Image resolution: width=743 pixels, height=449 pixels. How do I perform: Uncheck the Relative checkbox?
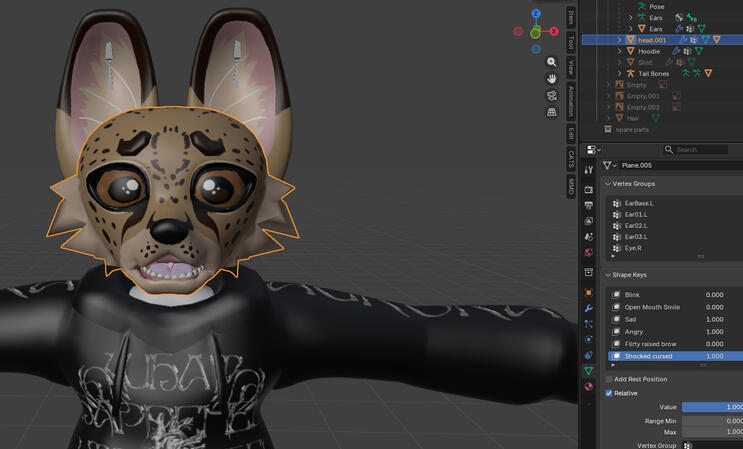tap(609, 393)
